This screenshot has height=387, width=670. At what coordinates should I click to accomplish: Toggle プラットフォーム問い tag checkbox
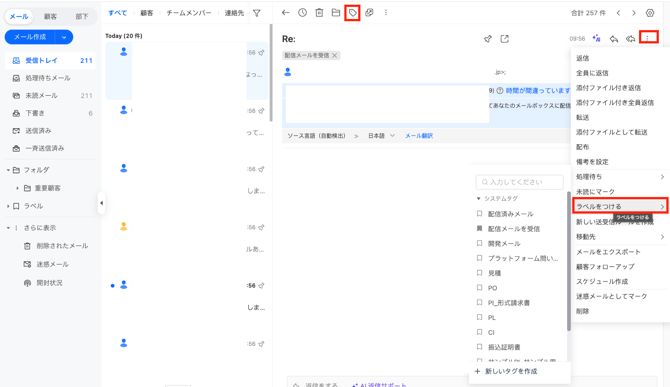click(x=479, y=258)
